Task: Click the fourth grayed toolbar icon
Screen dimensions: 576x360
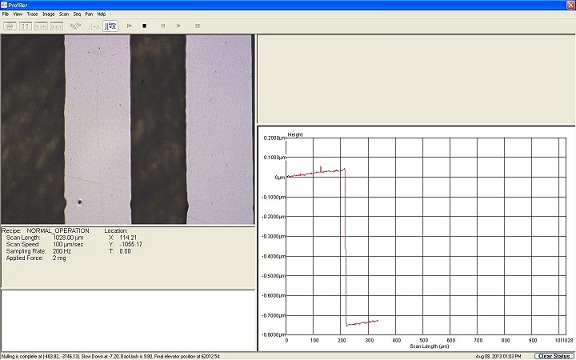Action: (x=56, y=26)
